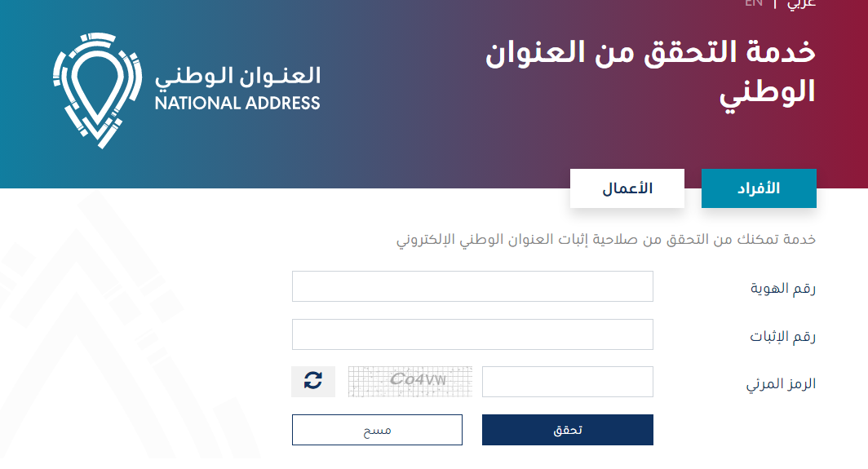The height and width of the screenshot is (469, 868).
Task: Focus the رقم الهوية input field
Action: pos(473,286)
